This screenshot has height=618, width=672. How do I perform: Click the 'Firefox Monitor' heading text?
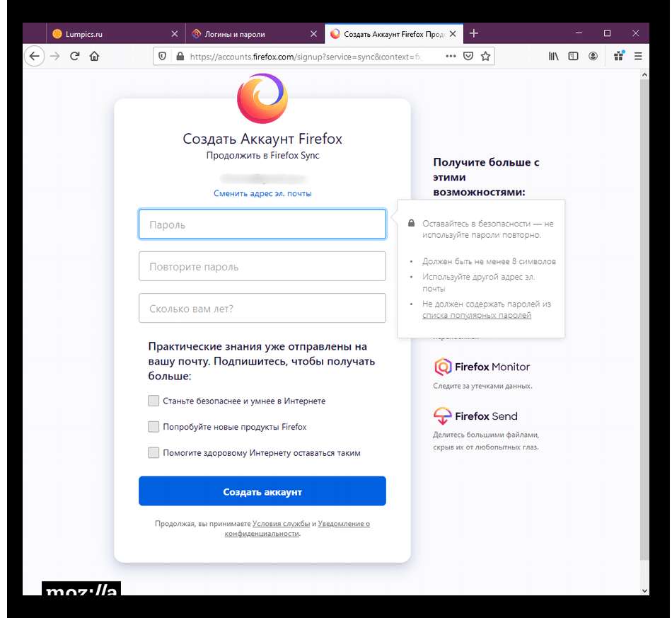[x=492, y=367]
